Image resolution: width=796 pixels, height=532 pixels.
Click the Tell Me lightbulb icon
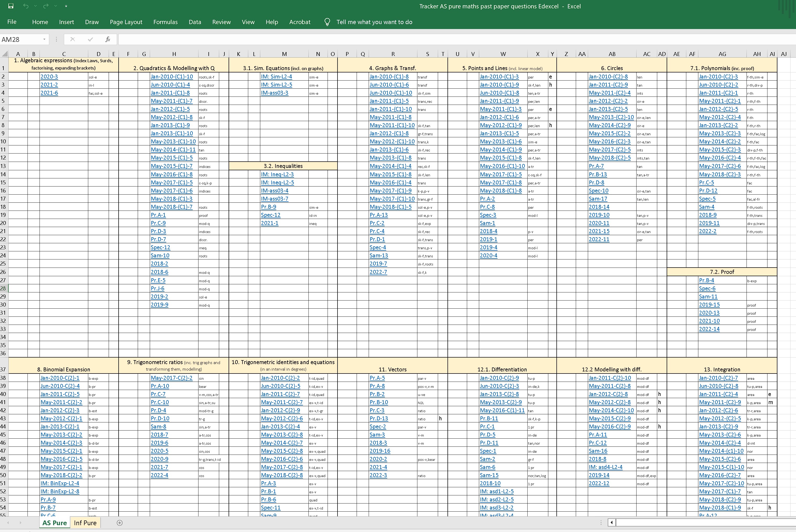click(x=327, y=22)
